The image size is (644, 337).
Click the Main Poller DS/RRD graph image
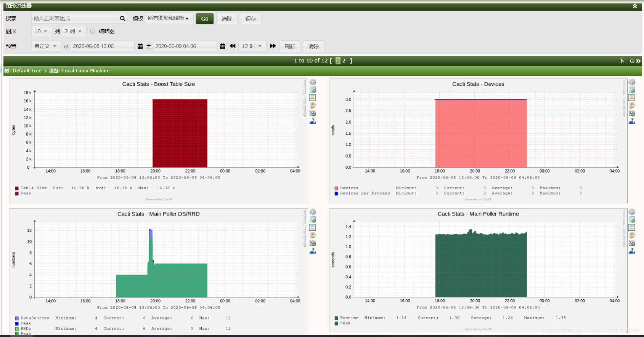click(159, 272)
